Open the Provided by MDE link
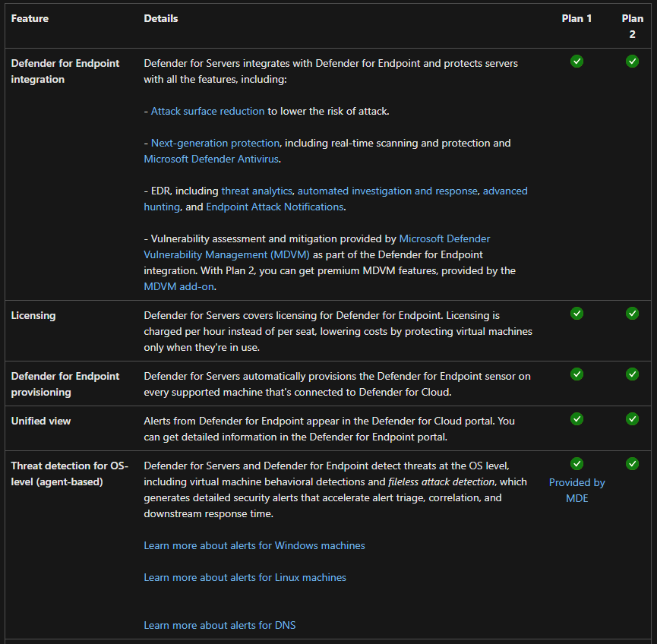The image size is (657, 644). [x=576, y=491]
